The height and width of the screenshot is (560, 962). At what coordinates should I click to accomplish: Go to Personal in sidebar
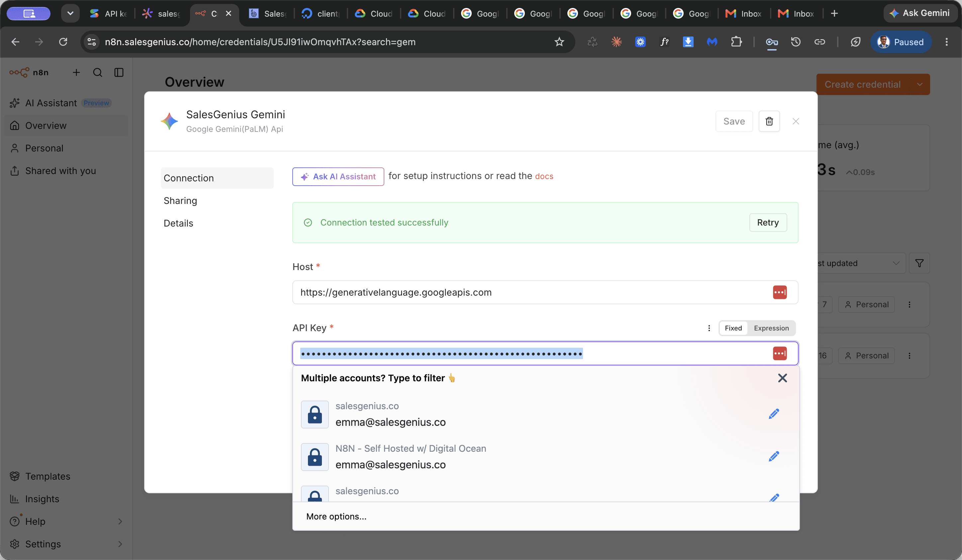(x=67, y=148)
